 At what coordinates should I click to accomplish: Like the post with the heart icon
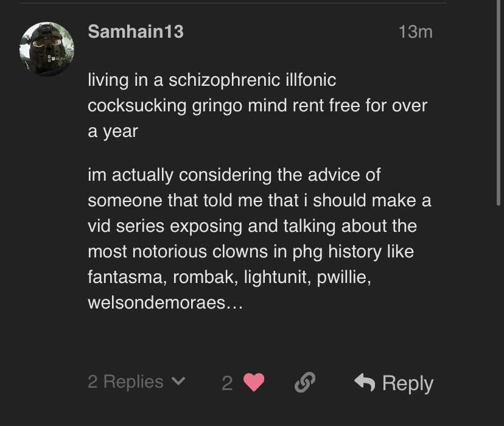(x=254, y=382)
